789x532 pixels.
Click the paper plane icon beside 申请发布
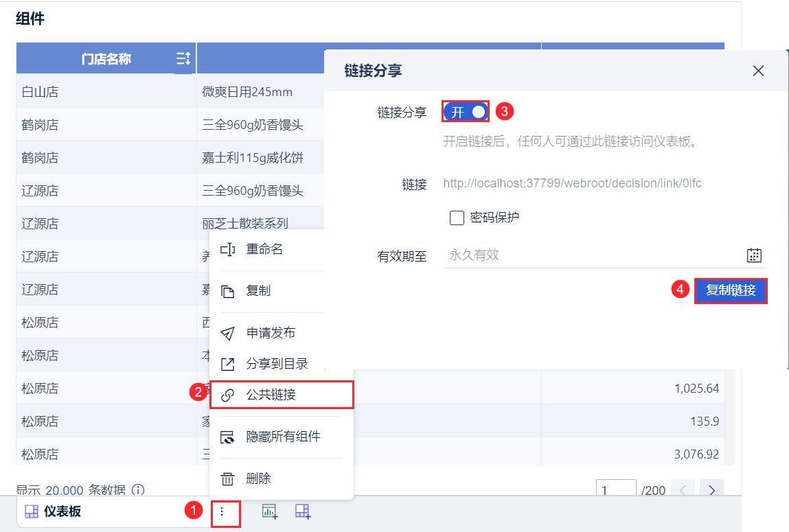click(x=227, y=333)
